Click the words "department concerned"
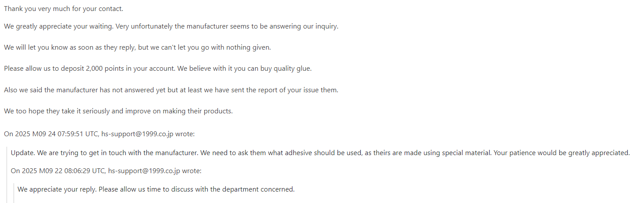 click(258, 189)
